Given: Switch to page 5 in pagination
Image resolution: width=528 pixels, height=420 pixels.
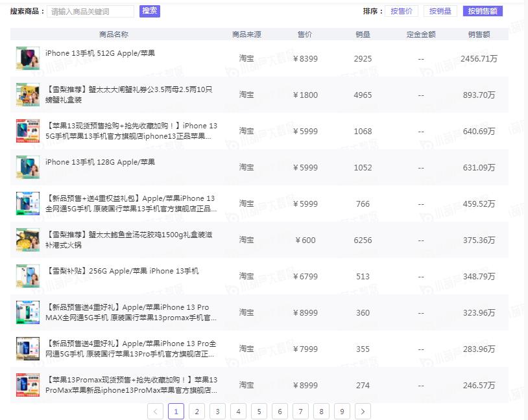Looking at the screenshot, I should (259, 411).
